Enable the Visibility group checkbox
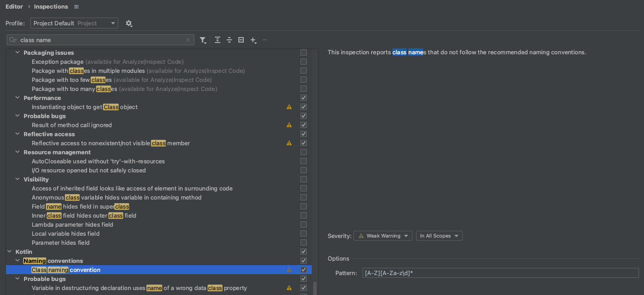Viewport: 644px width, 295px height. click(304, 179)
